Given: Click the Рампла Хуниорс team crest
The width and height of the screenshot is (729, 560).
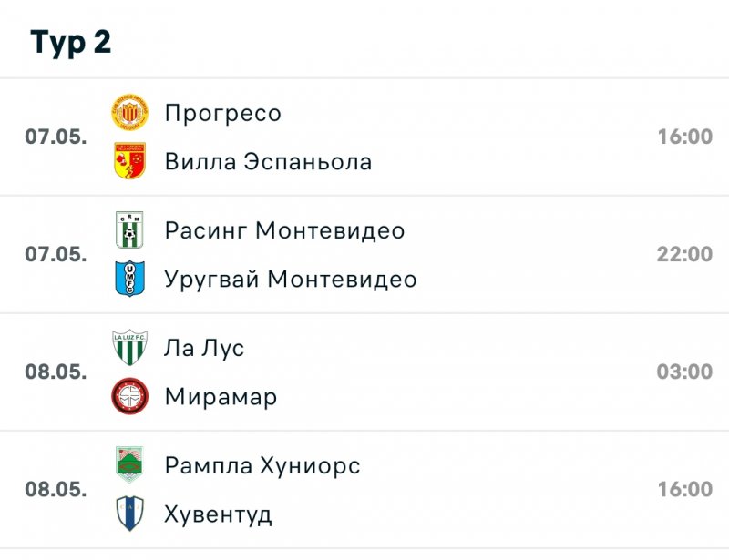Looking at the screenshot, I should pos(129,465).
